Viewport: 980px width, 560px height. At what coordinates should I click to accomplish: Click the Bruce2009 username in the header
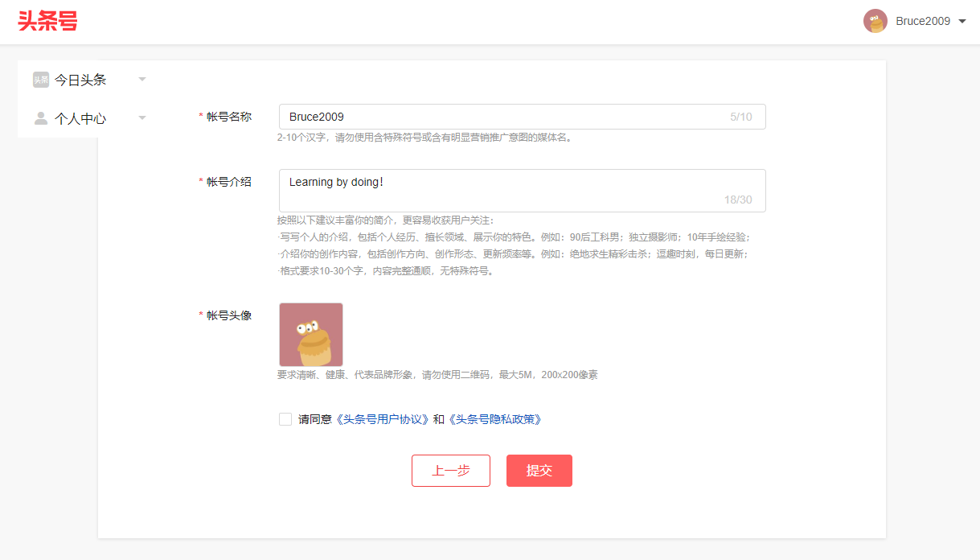[923, 22]
